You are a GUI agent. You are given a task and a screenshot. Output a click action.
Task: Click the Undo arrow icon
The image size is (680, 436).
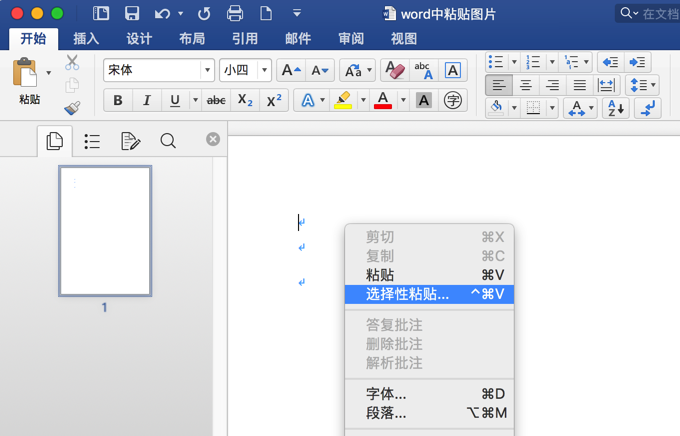click(x=162, y=14)
